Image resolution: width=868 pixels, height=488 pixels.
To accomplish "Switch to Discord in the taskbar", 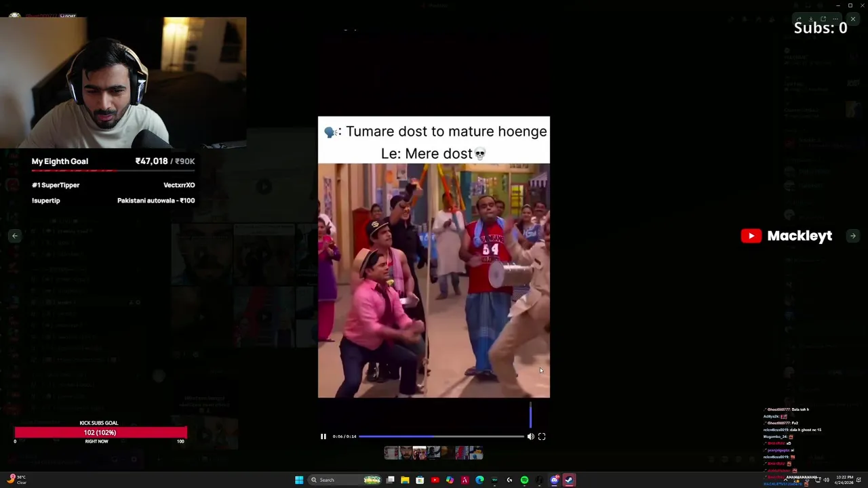I will pos(554,480).
